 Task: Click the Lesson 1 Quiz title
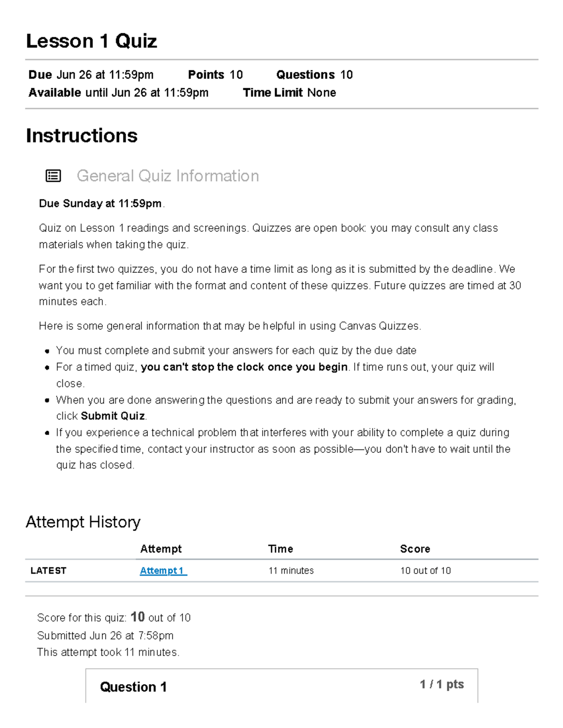tap(91, 41)
